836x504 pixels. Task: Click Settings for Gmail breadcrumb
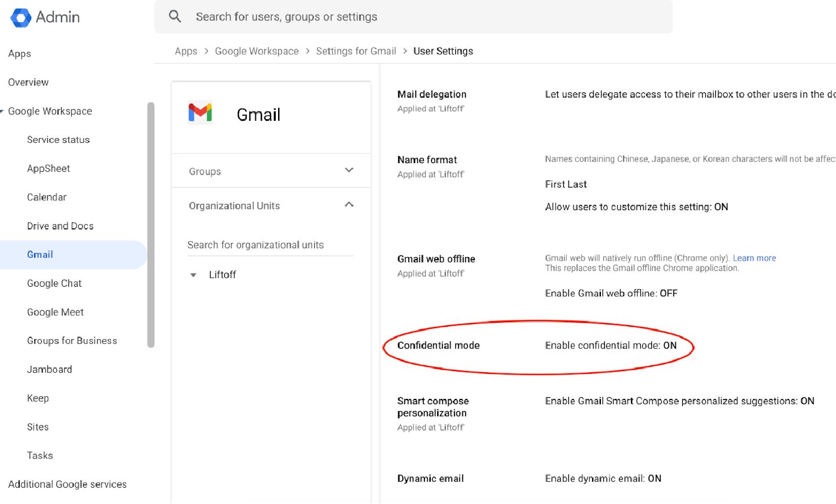pos(356,51)
